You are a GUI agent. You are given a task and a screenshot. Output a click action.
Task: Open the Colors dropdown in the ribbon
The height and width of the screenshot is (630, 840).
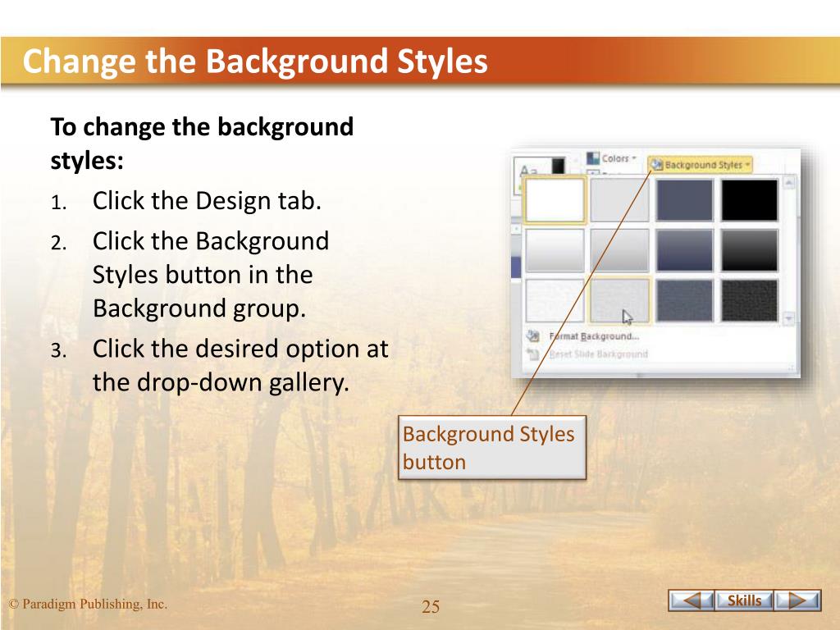(x=612, y=158)
